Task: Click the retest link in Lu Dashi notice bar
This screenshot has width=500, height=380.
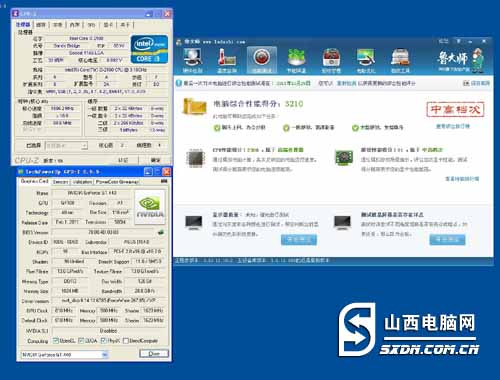Action: 346,83
